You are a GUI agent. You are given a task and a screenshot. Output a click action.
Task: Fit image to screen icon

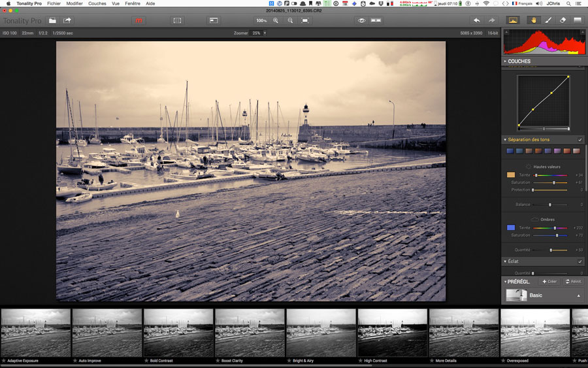305,21
